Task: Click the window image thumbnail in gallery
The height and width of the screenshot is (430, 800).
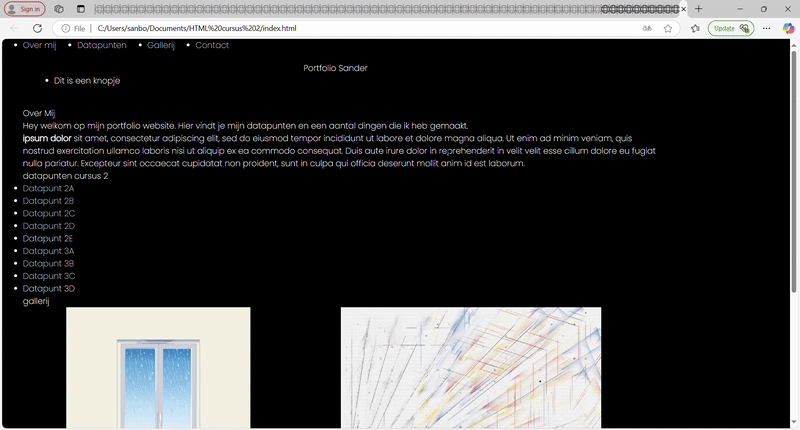Action: [158, 368]
